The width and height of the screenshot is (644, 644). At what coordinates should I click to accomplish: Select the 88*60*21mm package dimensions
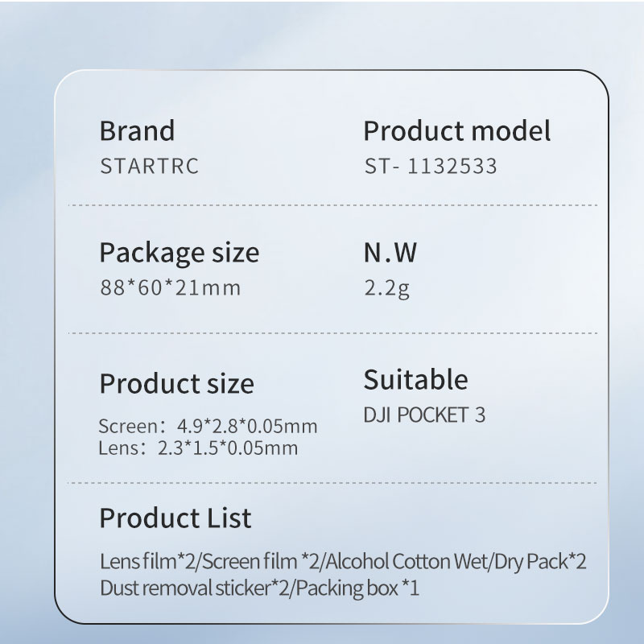(x=170, y=288)
